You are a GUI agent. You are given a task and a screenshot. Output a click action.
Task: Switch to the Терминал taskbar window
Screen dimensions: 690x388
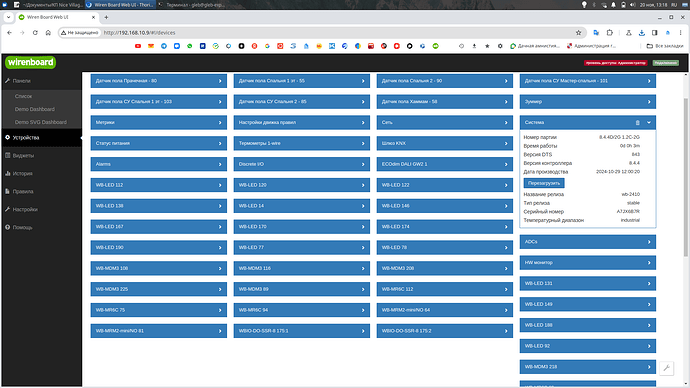point(191,5)
